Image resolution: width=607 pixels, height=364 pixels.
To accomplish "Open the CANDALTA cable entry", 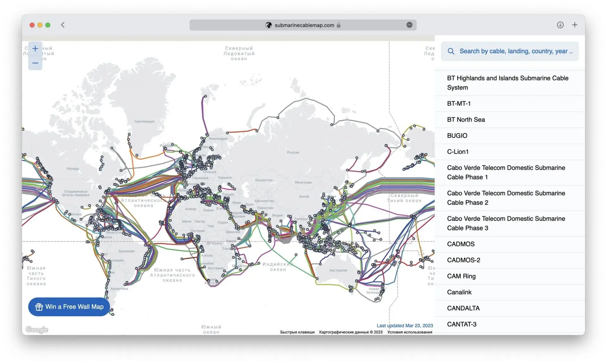I will tap(510, 308).
